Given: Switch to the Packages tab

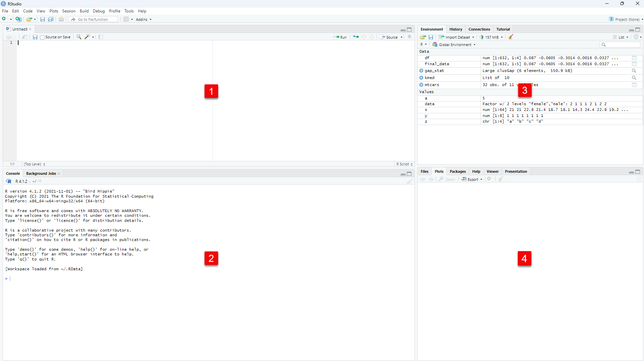Looking at the screenshot, I should coord(458,171).
